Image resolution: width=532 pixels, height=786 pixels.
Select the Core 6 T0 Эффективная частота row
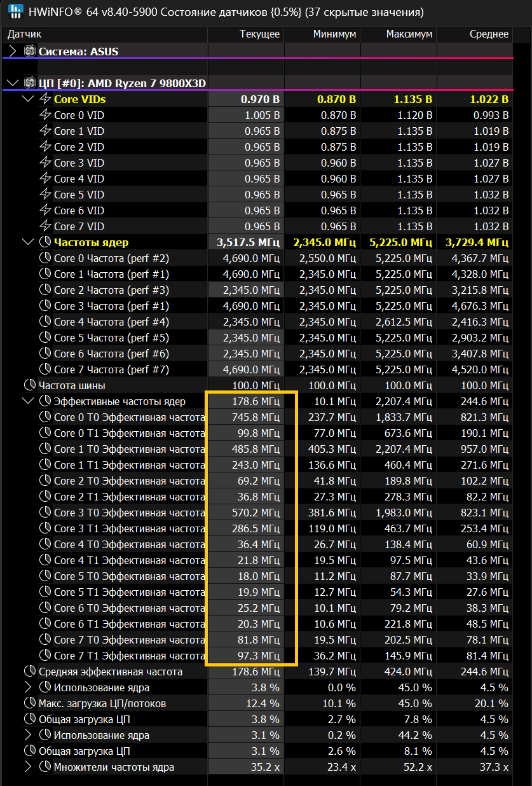258,607
